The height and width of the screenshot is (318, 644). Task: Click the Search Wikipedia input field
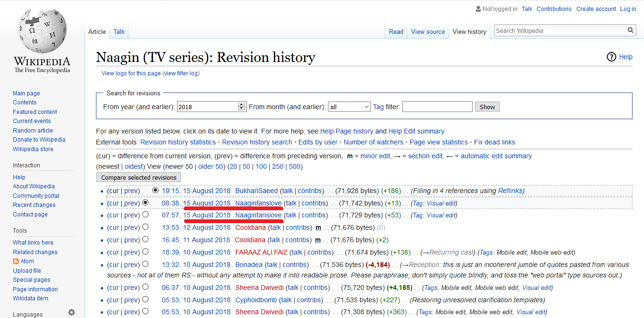(561, 31)
